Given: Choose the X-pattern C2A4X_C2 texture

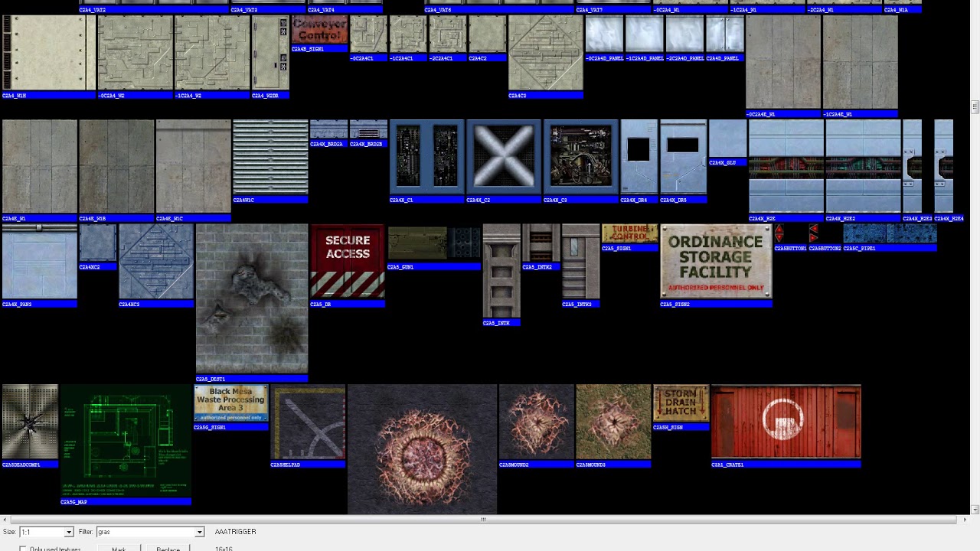Looking at the screenshot, I should [x=503, y=157].
